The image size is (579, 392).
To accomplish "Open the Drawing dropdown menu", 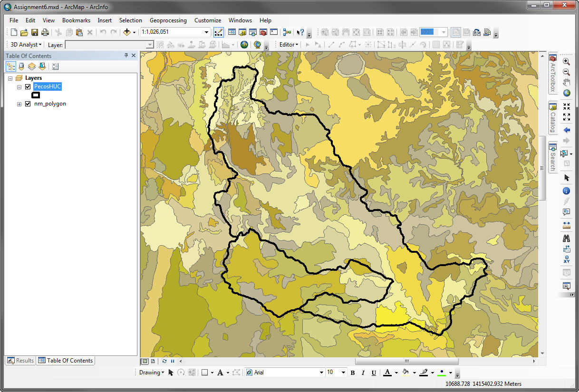I will point(151,373).
